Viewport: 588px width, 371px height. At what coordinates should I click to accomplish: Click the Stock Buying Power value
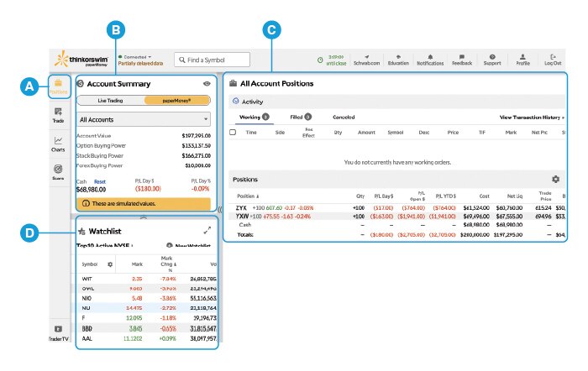pyautogui.click(x=196, y=155)
